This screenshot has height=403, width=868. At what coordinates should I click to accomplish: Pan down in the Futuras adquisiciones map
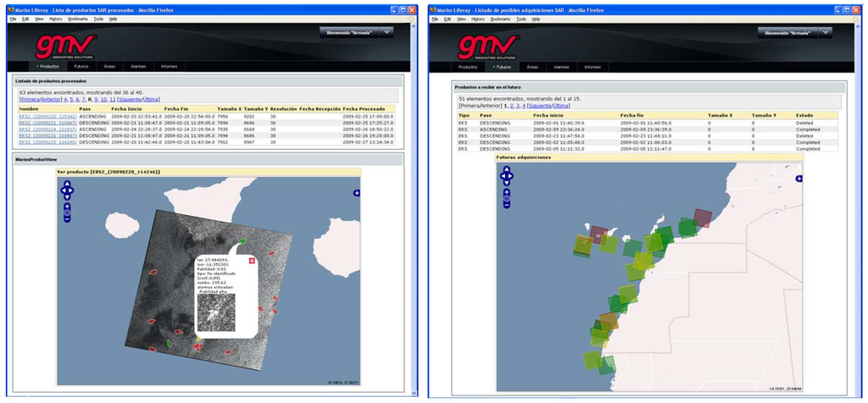(507, 183)
